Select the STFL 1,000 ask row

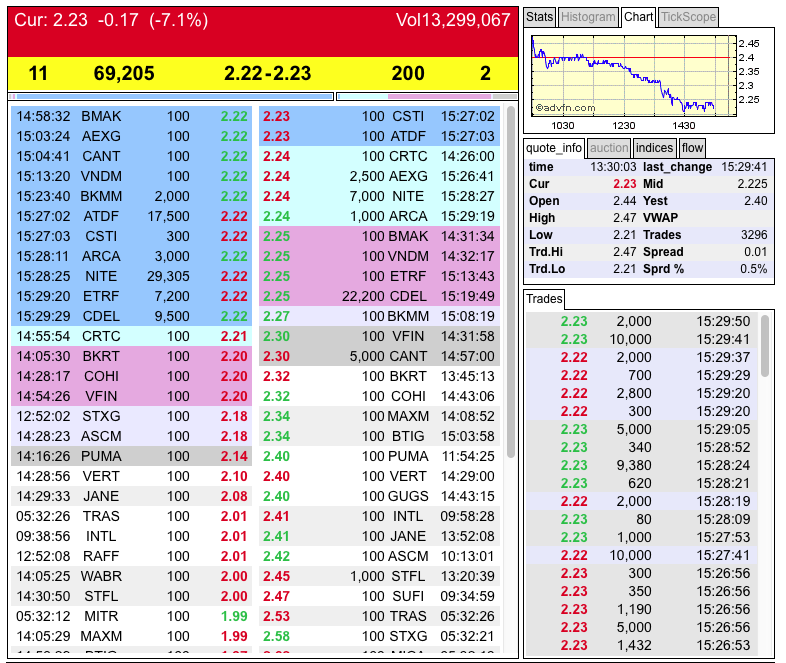click(x=379, y=576)
